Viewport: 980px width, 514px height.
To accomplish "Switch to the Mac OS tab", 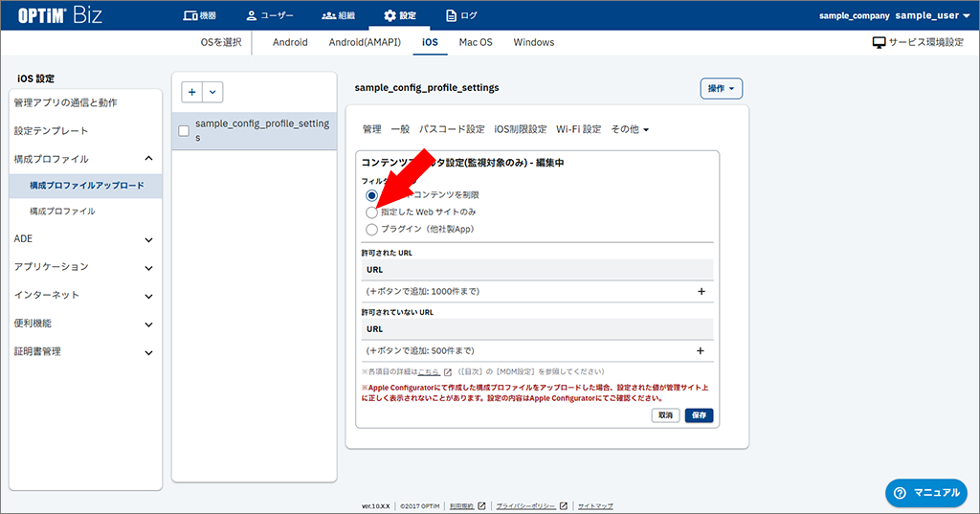I will 476,42.
